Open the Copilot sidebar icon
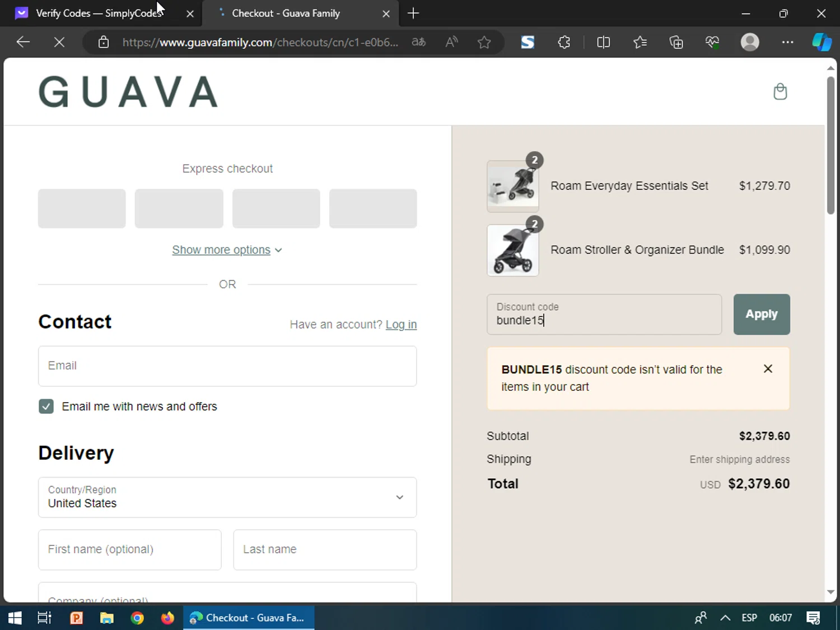This screenshot has height=630, width=840. click(822, 42)
